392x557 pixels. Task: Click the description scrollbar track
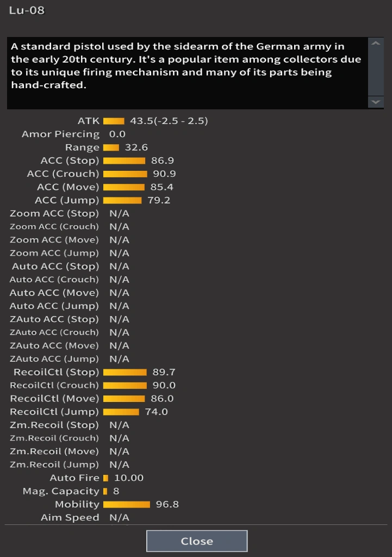376,73
